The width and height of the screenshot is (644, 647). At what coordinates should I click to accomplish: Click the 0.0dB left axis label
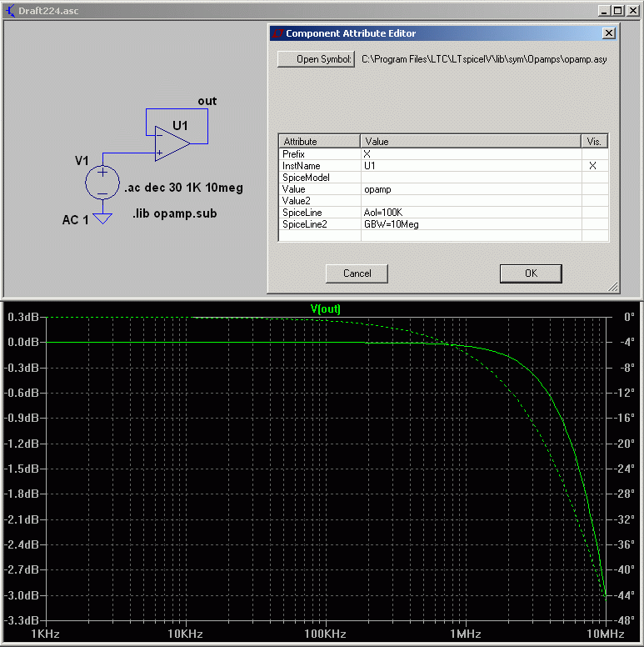pos(23,342)
